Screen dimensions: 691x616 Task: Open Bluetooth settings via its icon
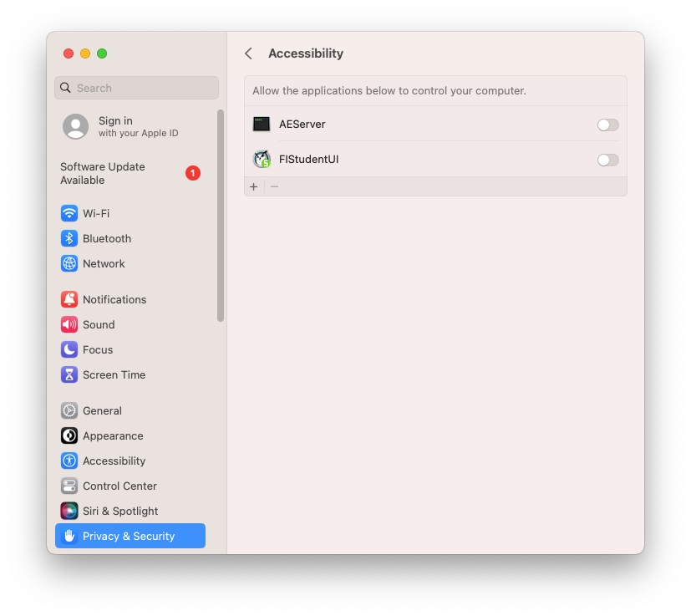coord(69,238)
